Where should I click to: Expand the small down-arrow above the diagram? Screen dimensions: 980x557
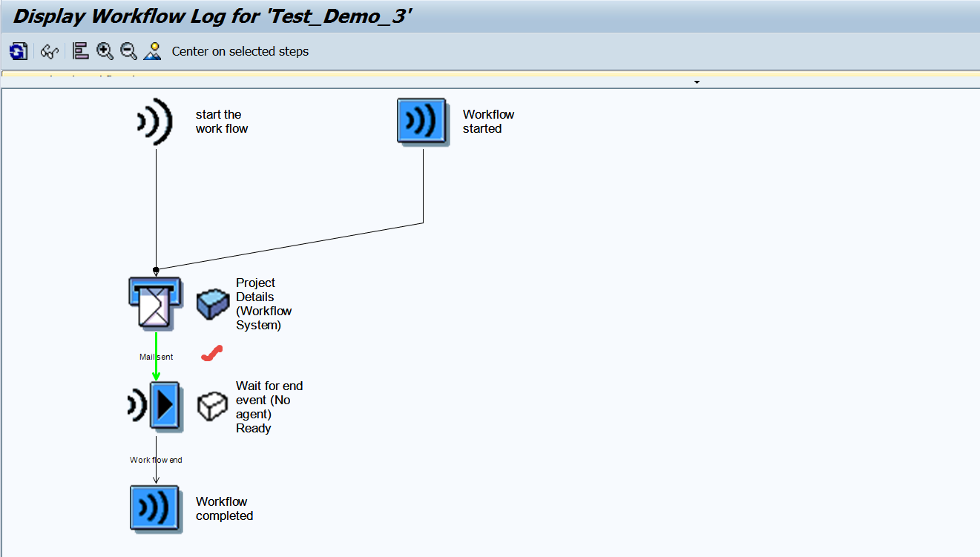[x=697, y=82]
